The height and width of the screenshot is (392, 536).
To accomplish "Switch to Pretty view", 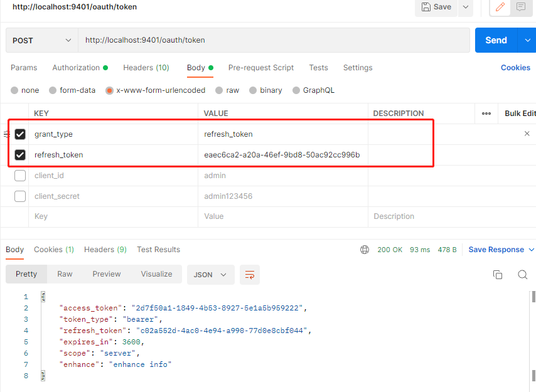I will pyautogui.click(x=26, y=274).
